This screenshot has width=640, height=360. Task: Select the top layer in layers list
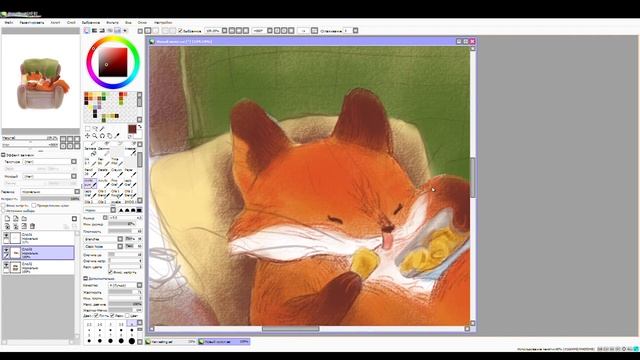click(38, 238)
